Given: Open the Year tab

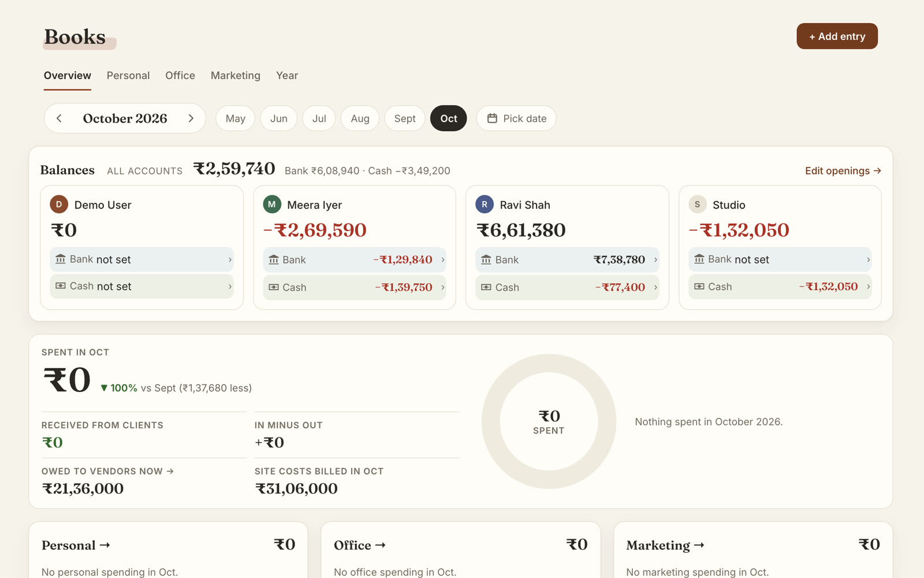Looking at the screenshot, I should (x=287, y=76).
